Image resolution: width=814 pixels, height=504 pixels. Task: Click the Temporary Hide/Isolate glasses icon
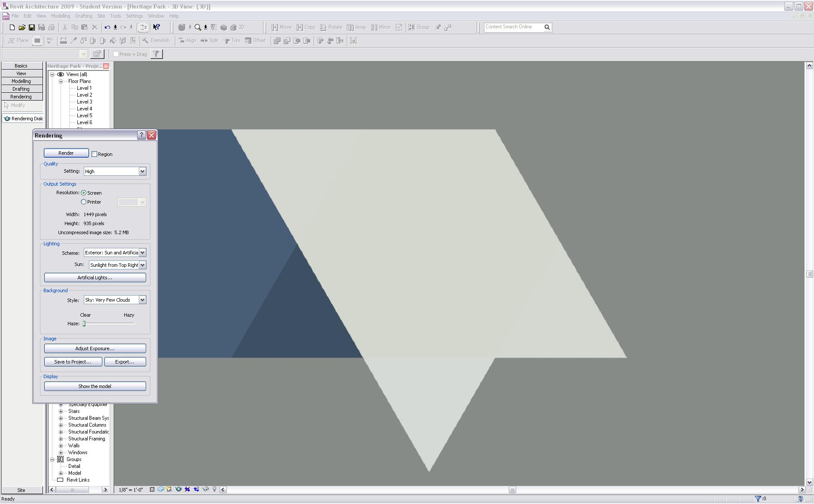click(x=205, y=489)
